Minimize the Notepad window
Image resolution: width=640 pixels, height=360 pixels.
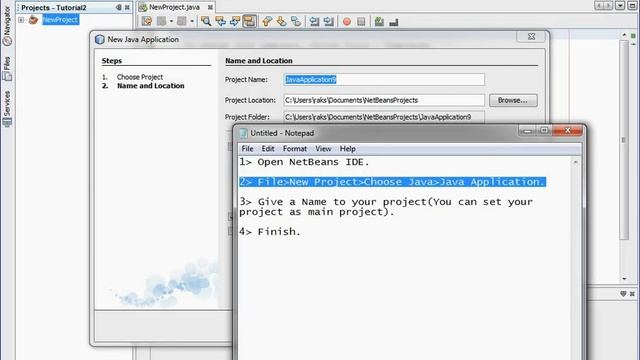coord(527,131)
